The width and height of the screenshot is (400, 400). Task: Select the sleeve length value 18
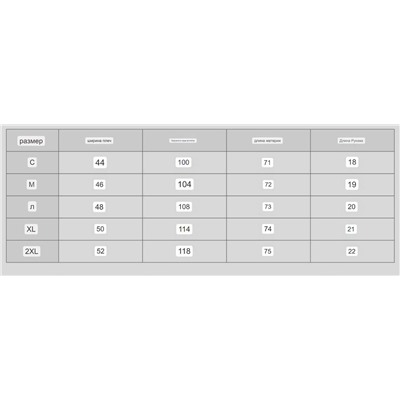(352, 162)
